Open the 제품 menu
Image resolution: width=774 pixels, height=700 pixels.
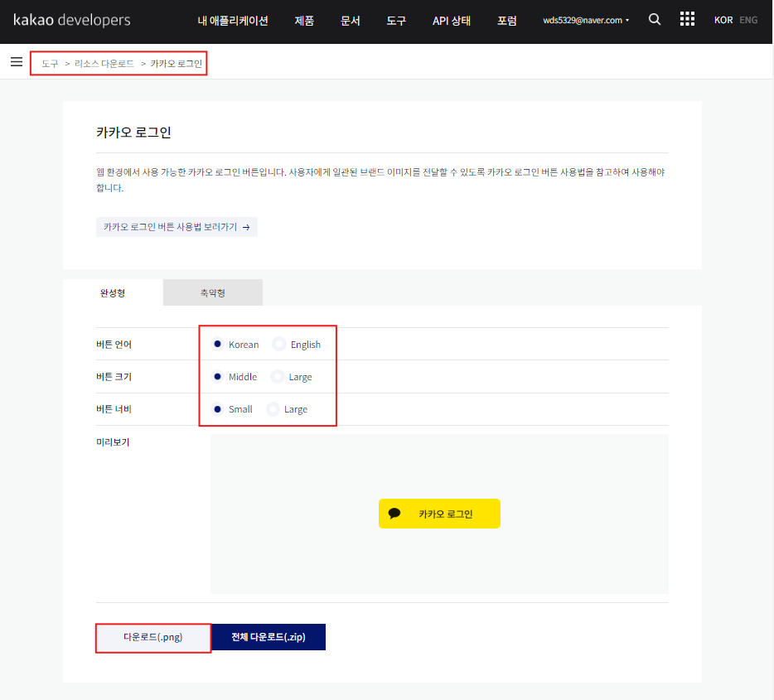tap(304, 20)
